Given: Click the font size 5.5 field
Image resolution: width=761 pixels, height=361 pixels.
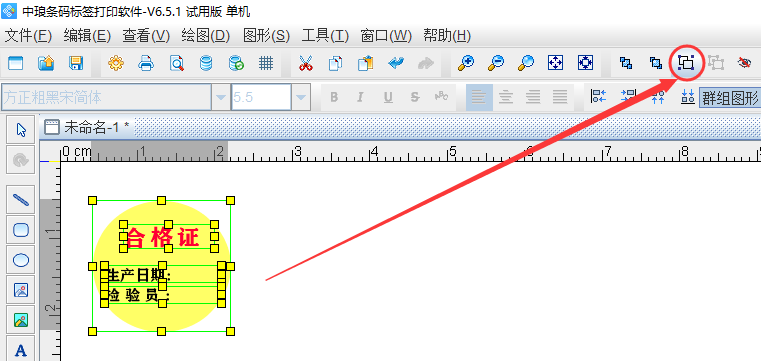Looking at the screenshot, I should (261, 98).
